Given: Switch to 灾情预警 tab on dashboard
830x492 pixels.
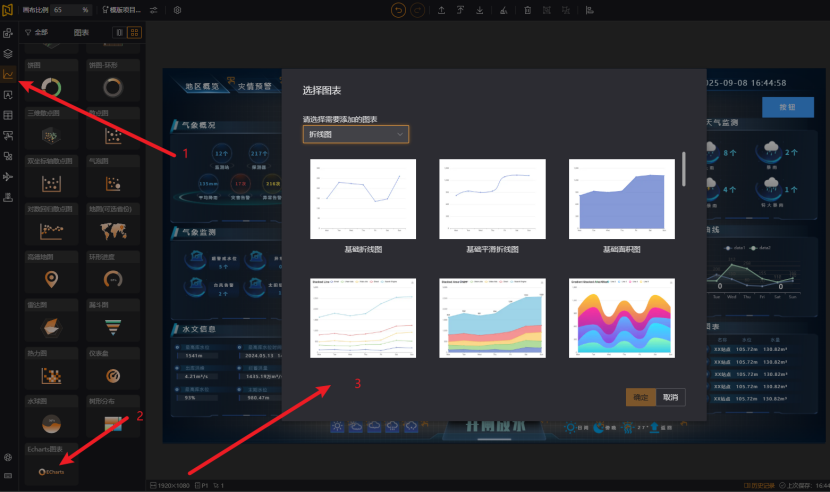Looking at the screenshot, I should pyautogui.click(x=254, y=86).
